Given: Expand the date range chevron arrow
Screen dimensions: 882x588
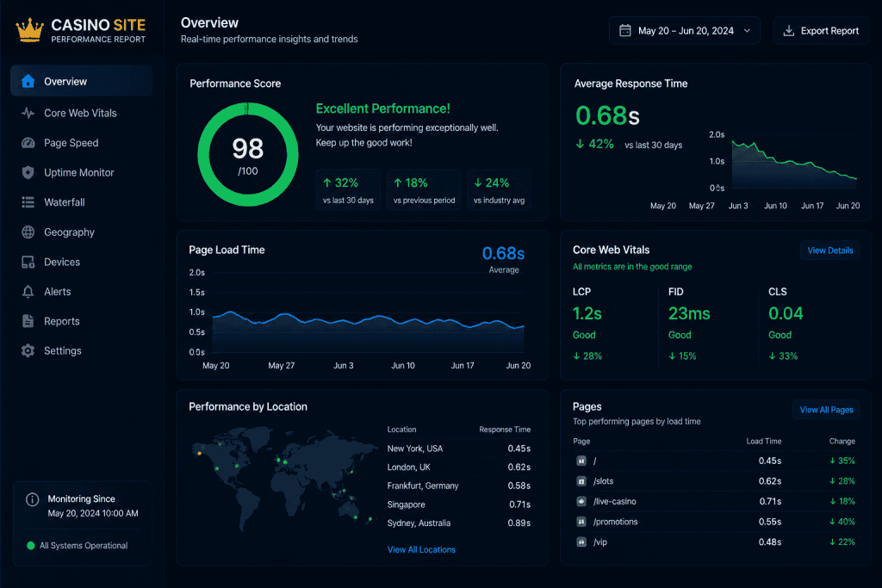Looking at the screenshot, I should click(747, 30).
